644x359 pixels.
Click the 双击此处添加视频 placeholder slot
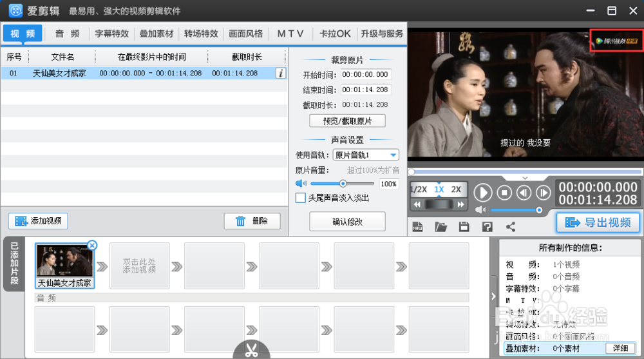point(139,266)
